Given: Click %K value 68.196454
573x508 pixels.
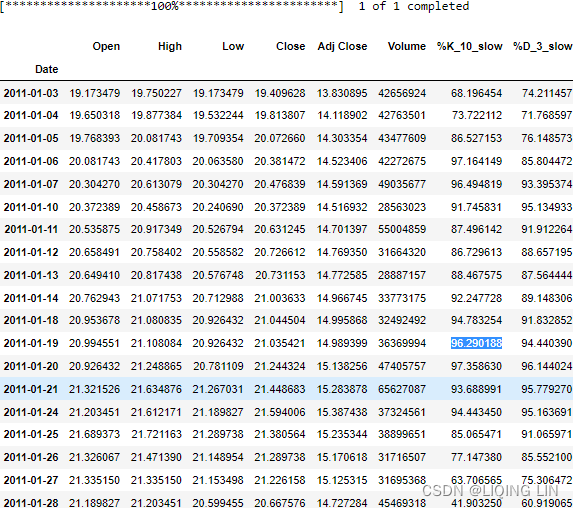Looking at the screenshot, I should pyautogui.click(x=476, y=93).
